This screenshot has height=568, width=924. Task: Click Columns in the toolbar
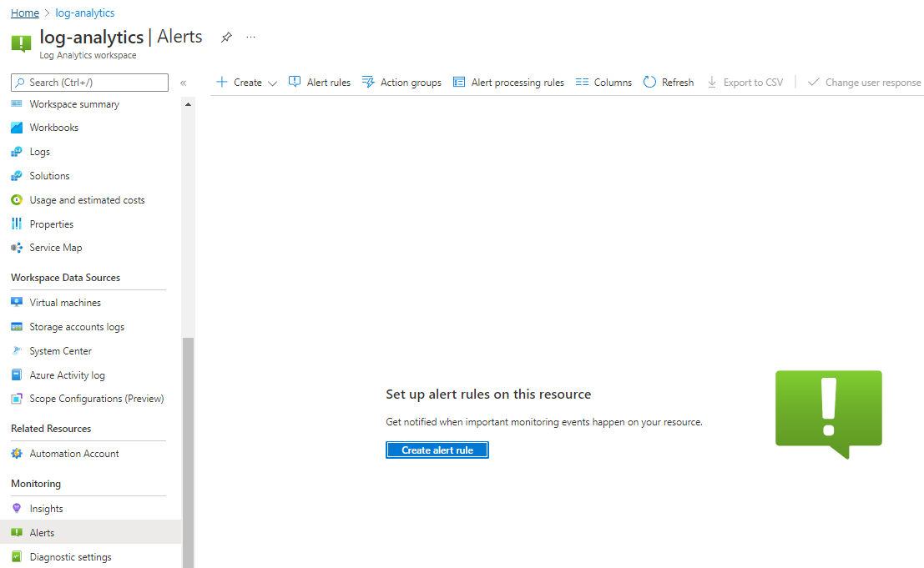[604, 83]
